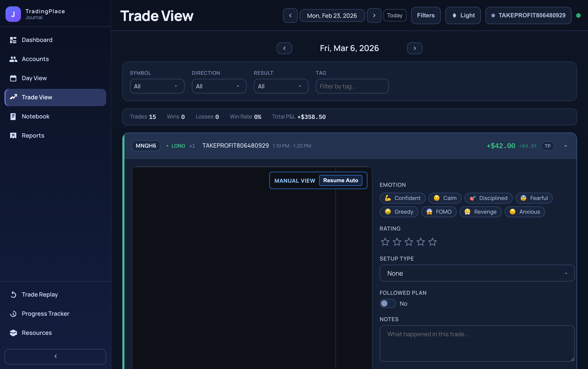The height and width of the screenshot is (369, 588).
Task: Open the Dashboard sidebar item
Action: (x=37, y=40)
